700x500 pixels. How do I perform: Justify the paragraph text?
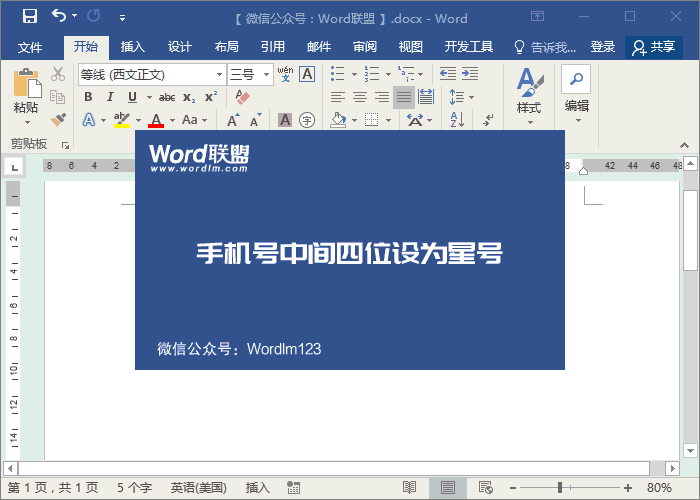(404, 97)
